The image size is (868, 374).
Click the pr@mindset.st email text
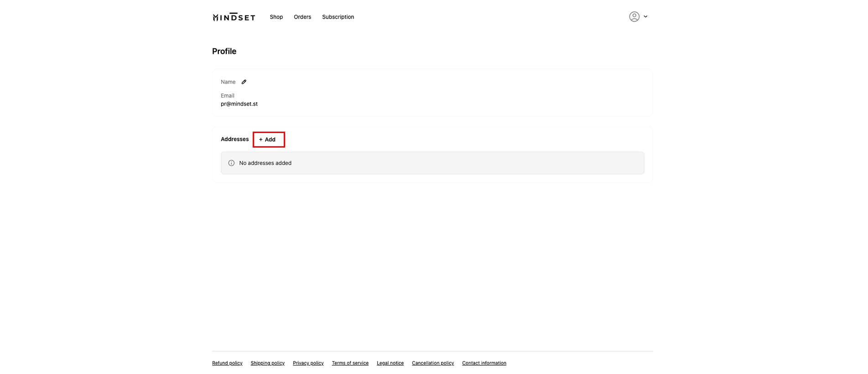pyautogui.click(x=239, y=104)
